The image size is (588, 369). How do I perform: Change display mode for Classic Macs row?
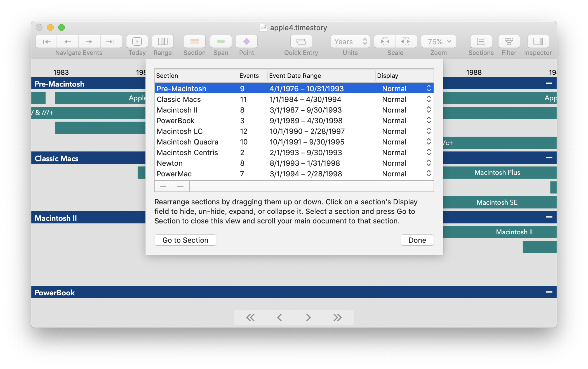(x=429, y=99)
